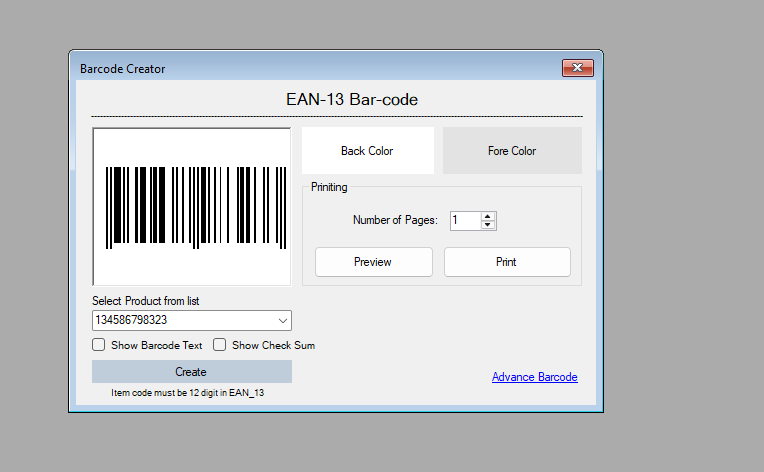This screenshot has width=764, height=472.
Task: Click the Barcode Creator title bar
Action: point(300,68)
